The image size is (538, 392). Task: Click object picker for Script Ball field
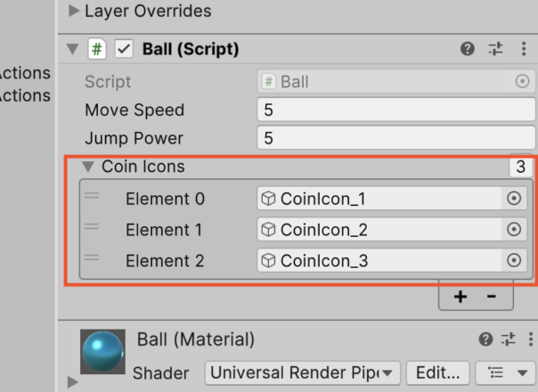[522, 82]
